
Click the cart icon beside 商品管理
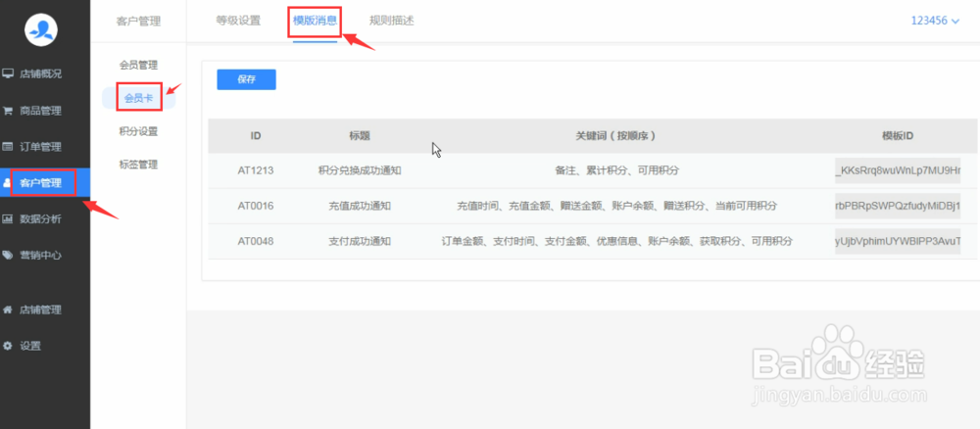click(8, 111)
